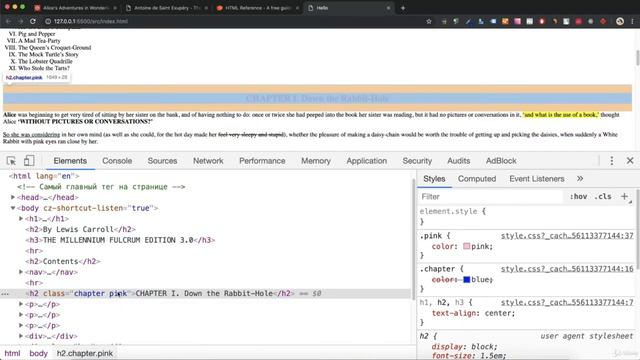Open style.css link for h1, h2, h3 rule

click(x=567, y=302)
